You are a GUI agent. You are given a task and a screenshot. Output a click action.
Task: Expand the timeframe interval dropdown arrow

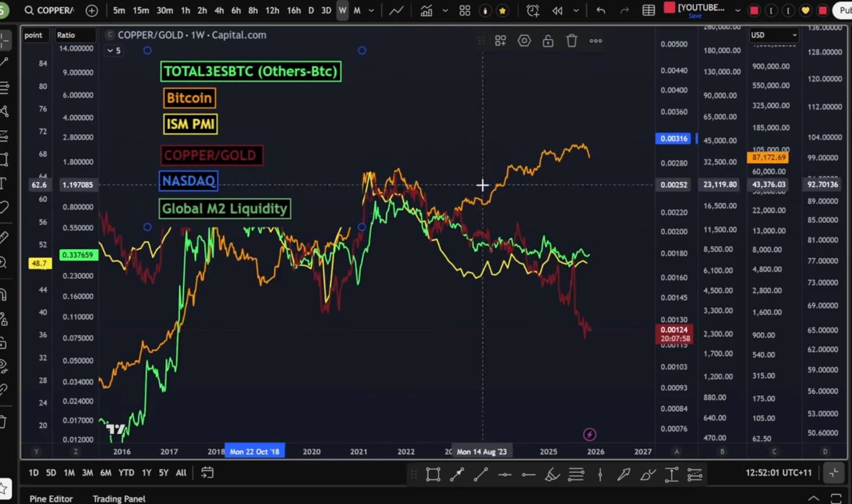pyautogui.click(x=371, y=10)
